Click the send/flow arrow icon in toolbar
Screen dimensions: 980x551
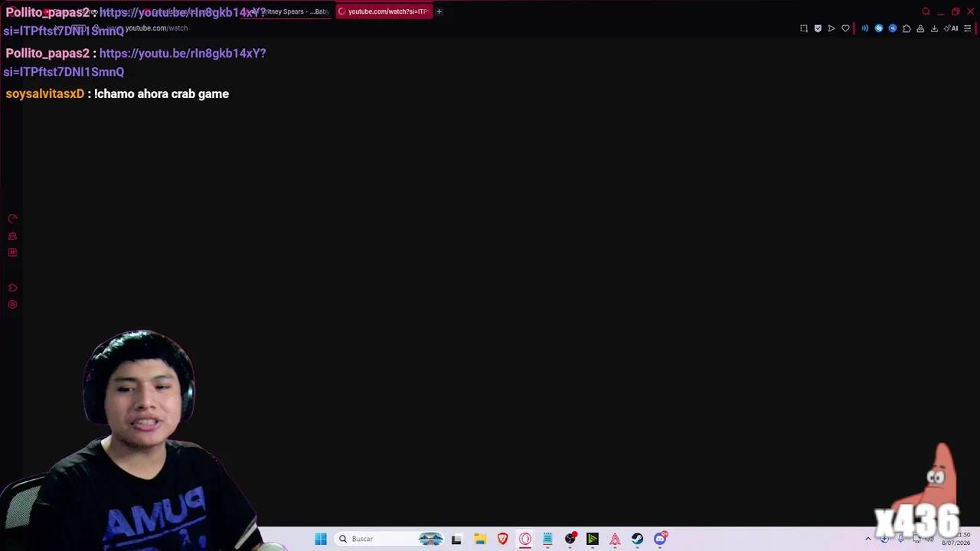tap(831, 28)
